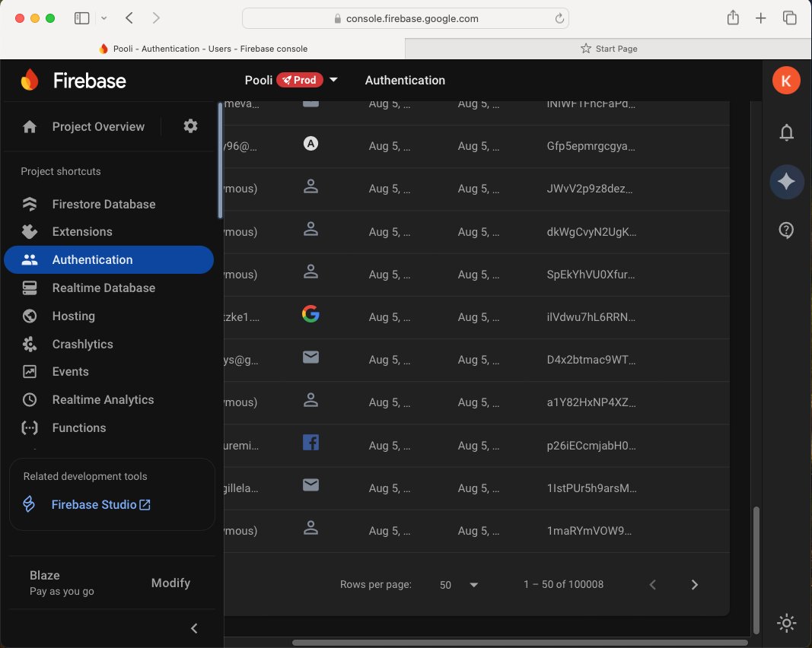
Task: Open new tab with plus icon
Action: pyautogui.click(x=761, y=18)
